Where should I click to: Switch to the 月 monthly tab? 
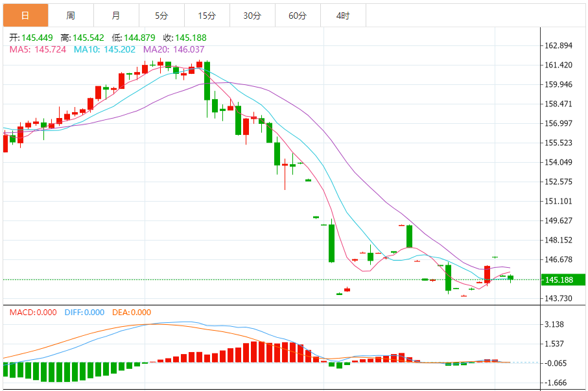click(116, 16)
